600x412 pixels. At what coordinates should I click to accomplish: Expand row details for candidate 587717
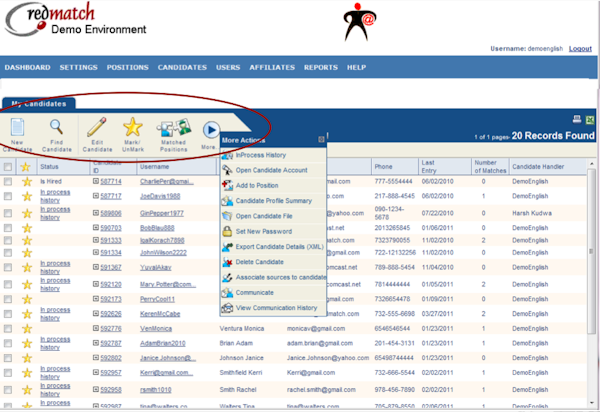96,196
